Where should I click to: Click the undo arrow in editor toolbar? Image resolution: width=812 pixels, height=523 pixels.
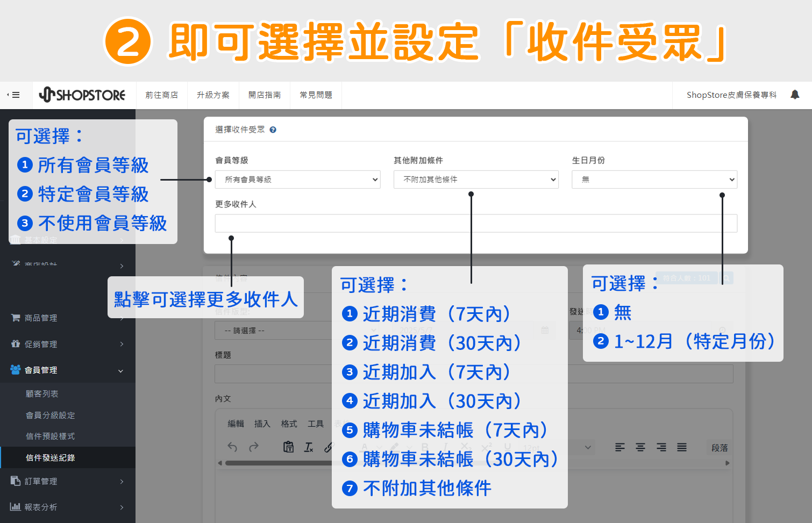pyautogui.click(x=232, y=447)
